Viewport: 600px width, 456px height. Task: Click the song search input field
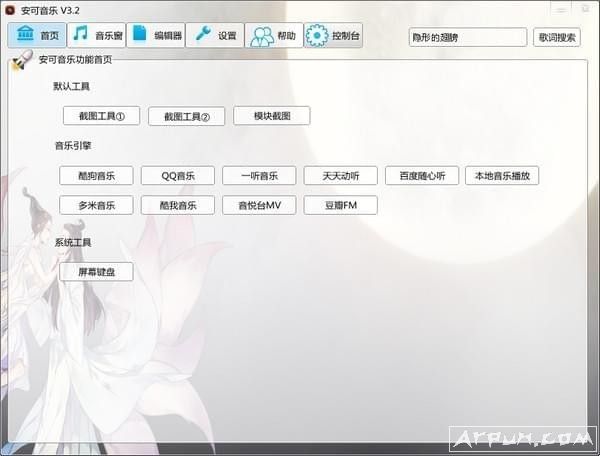click(467, 37)
